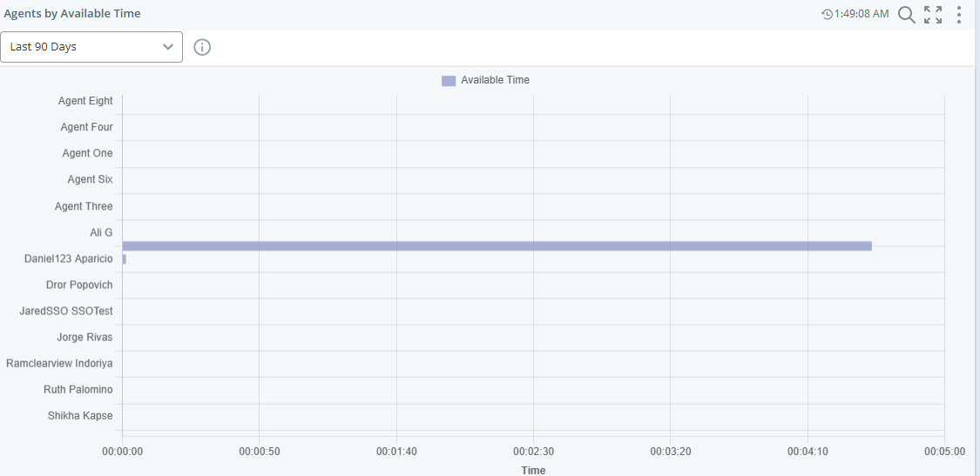
Task: Click the Ramclearview Indoriya agent label
Action: coord(59,363)
